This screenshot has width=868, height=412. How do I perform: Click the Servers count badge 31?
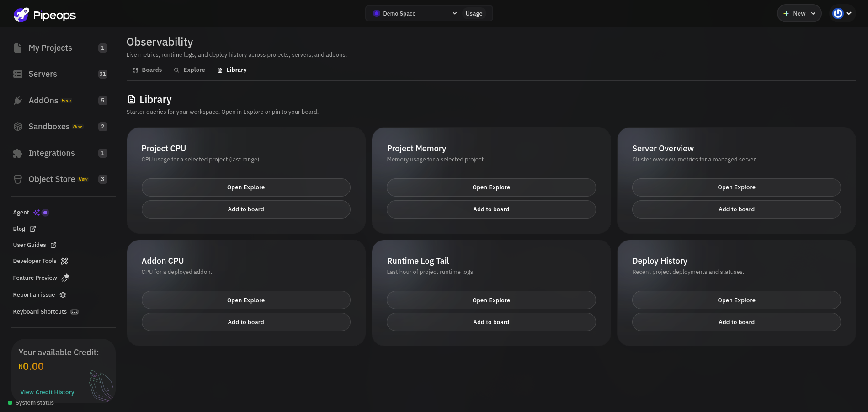coord(102,74)
